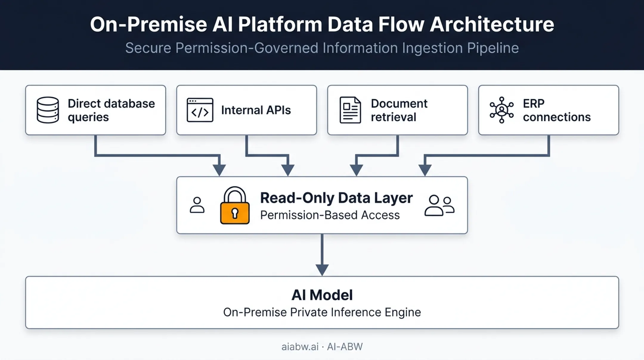The image size is (644, 360).
Task: Select the "Internal APIs" label
Action: click(256, 110)
